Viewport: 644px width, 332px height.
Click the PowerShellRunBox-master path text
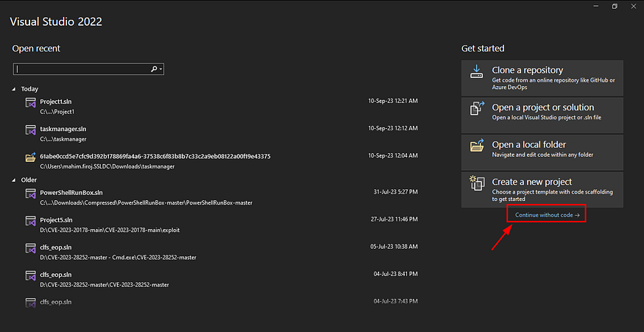pos(146,202)
